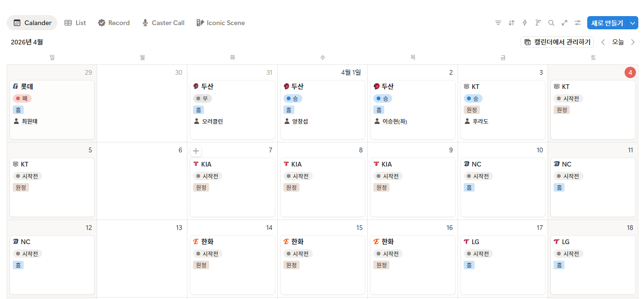Image resolution: width=644 pixels, height=299 pixels.
Task: Click the 새로 만들기 button
Action: (607, 23)
